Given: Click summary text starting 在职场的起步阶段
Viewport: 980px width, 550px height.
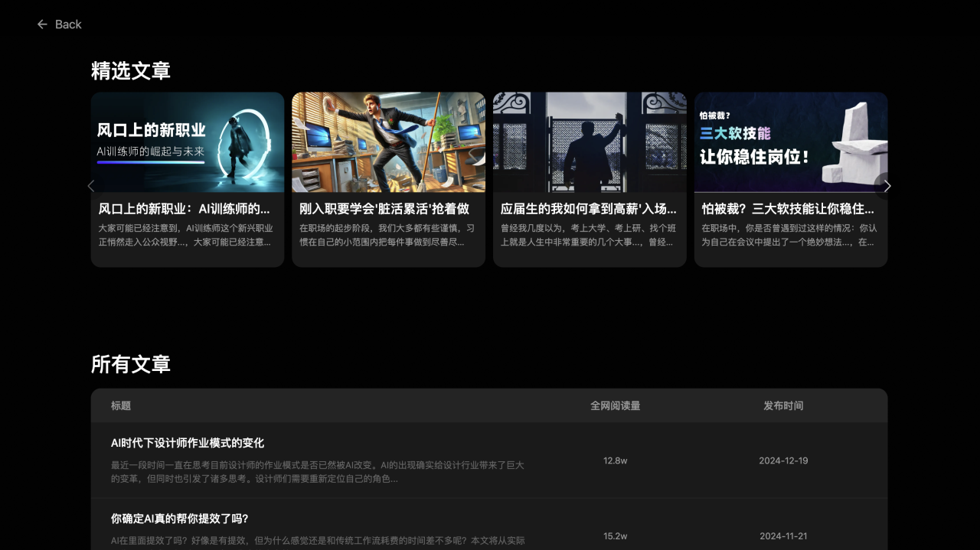Looking at the screenshot, I should point(387,235).
